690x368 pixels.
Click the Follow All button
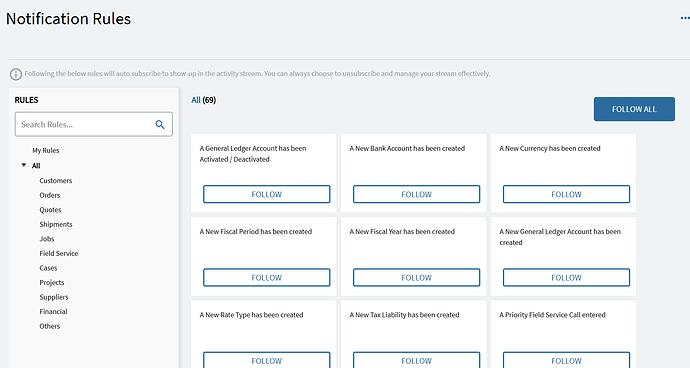[x=634, y=109]
